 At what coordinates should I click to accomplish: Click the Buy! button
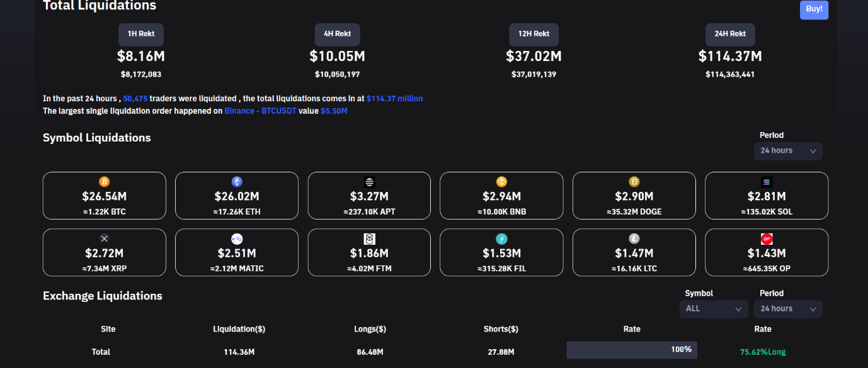(814, 10)
